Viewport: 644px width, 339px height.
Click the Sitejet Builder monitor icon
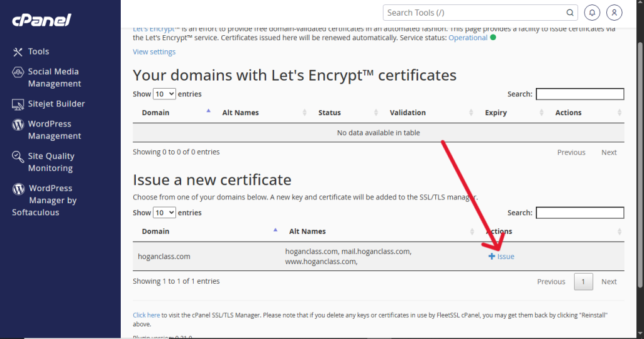point(18,104)
